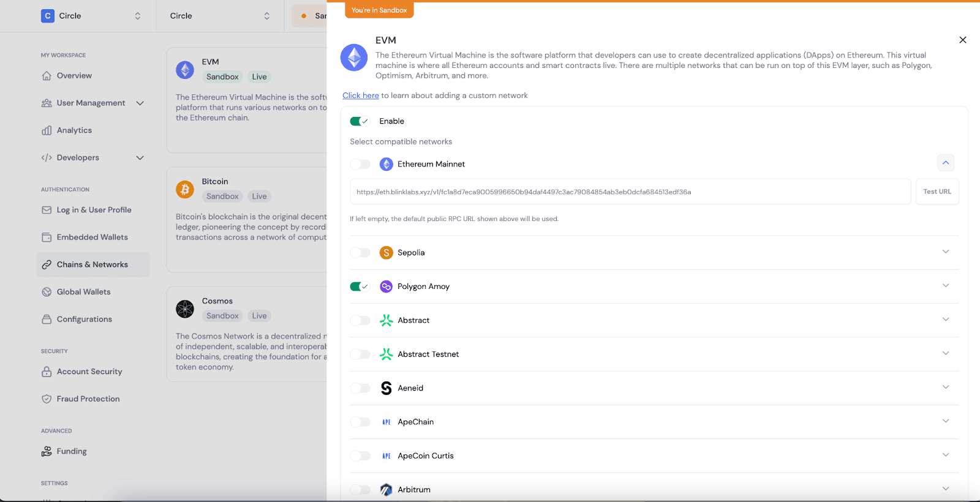
Task: Click the orange Sepolia network icon
Action: (386, 253)
